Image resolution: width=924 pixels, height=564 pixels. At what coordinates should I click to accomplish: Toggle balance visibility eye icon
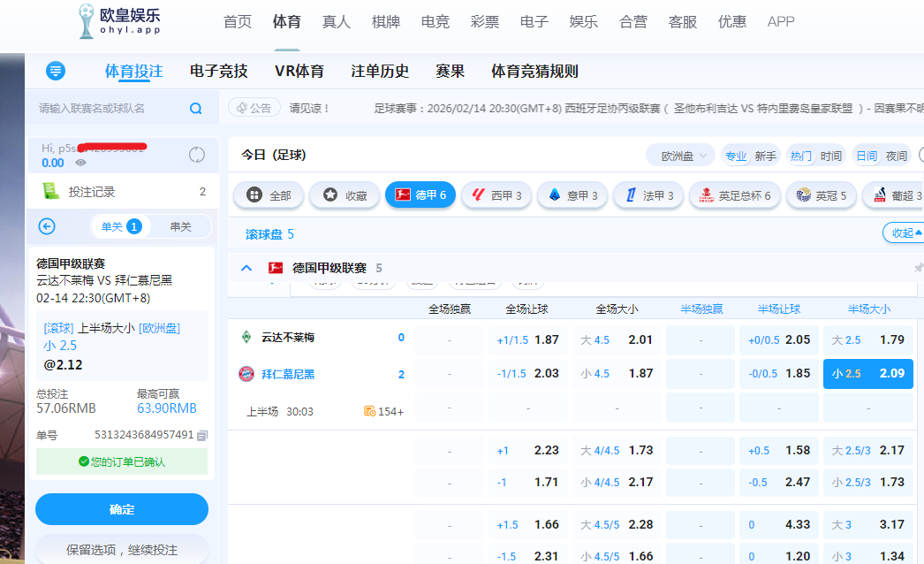pos(80,163)
